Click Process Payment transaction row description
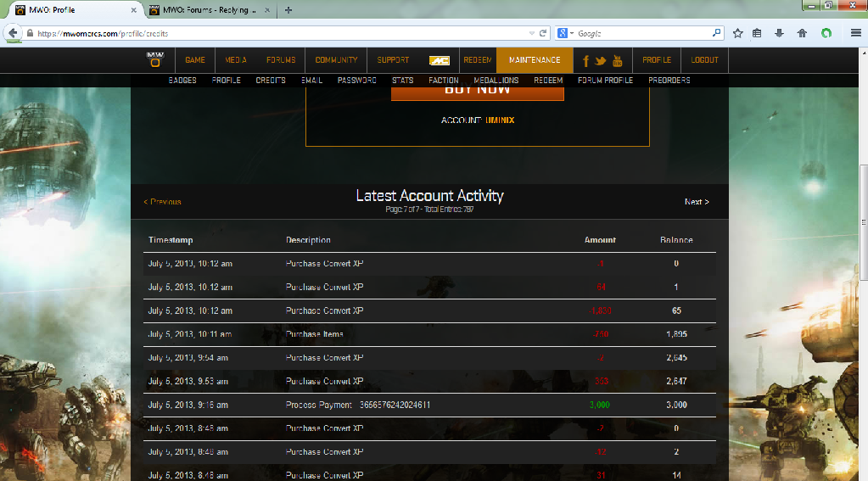 coord(357,405)
